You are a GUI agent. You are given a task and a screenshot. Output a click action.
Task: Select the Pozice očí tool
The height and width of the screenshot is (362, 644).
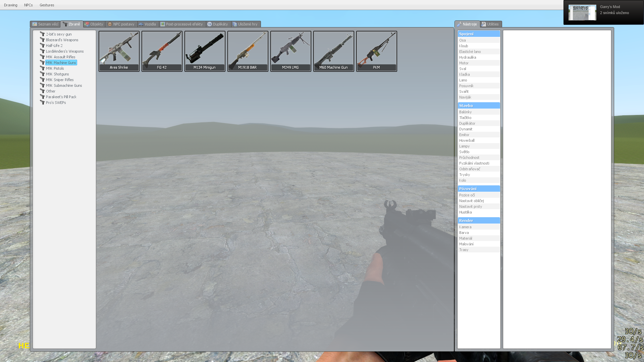click(x=479, y=195)
